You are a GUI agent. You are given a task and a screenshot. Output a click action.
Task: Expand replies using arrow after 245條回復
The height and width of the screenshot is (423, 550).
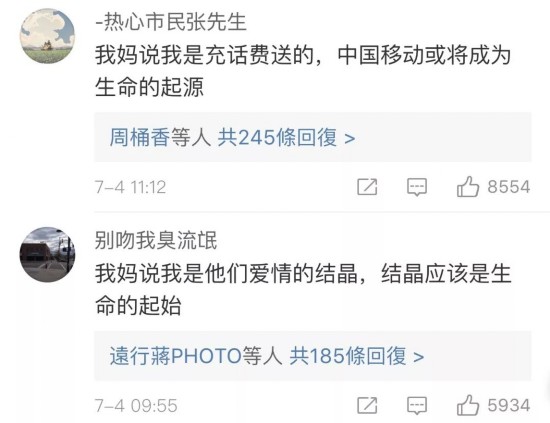point(350,139)
